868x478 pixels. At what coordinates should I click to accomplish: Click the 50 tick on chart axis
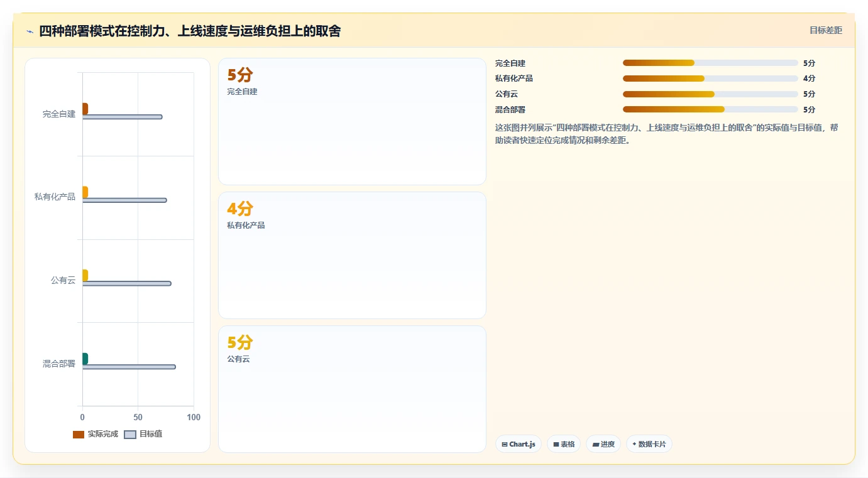(x=138, y=418)
